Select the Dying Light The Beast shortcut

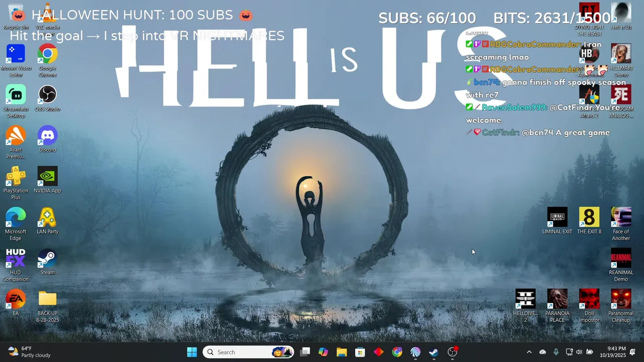589,20
